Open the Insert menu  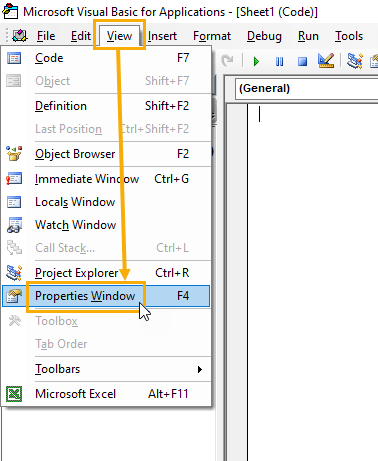(162, 36)
